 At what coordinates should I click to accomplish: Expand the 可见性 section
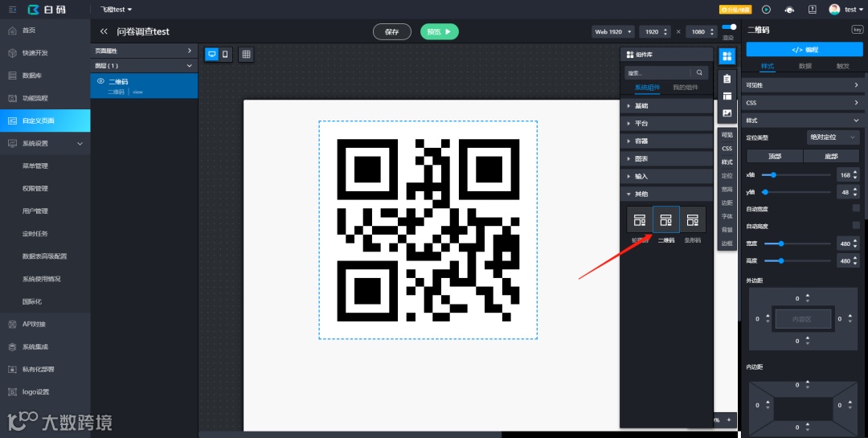pyautogui.click(x=801, y=85)
